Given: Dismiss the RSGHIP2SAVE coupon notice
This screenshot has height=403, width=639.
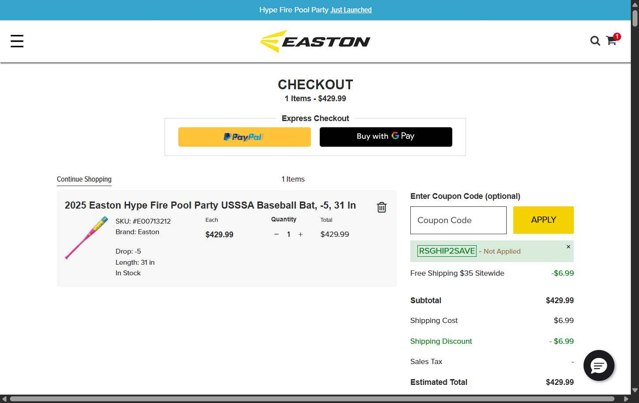Looking at the screenshot, I should coord(568,247).
